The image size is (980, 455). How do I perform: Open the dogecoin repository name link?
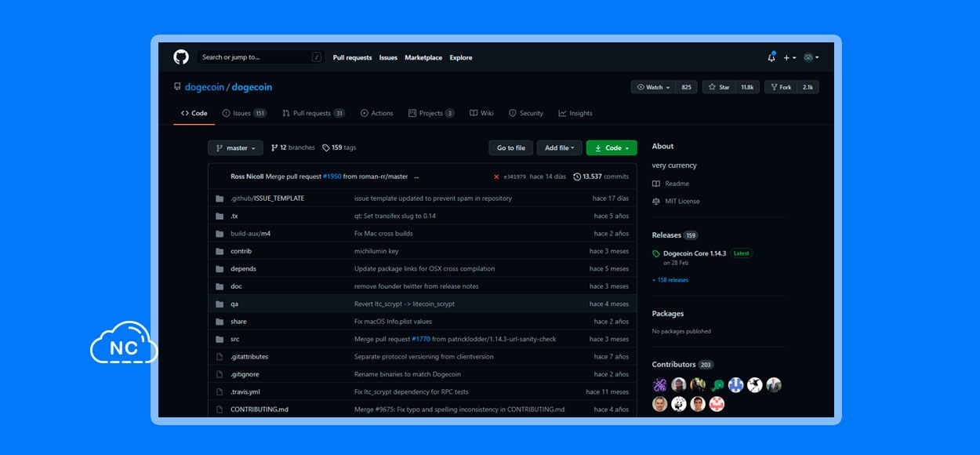[252, 87]
